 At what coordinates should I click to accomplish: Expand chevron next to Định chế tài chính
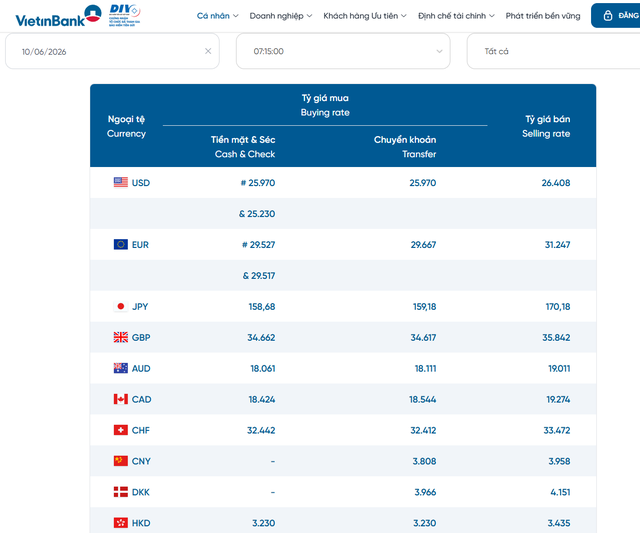pos(492,16)
